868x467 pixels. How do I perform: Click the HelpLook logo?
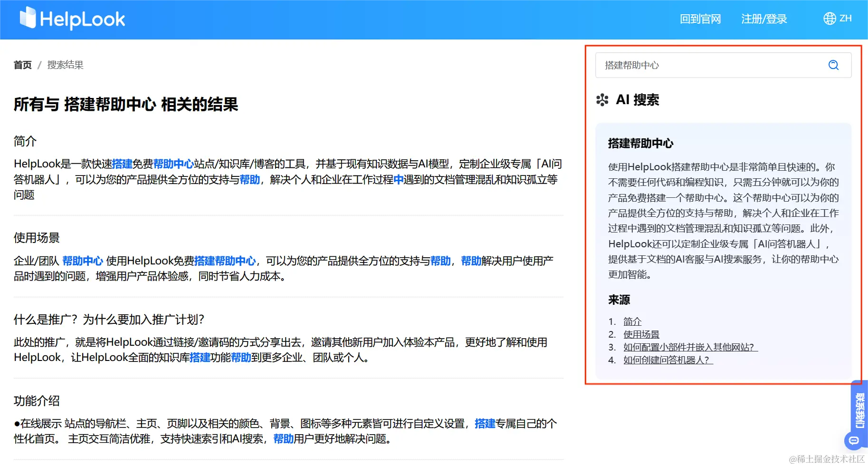[72, 19]
